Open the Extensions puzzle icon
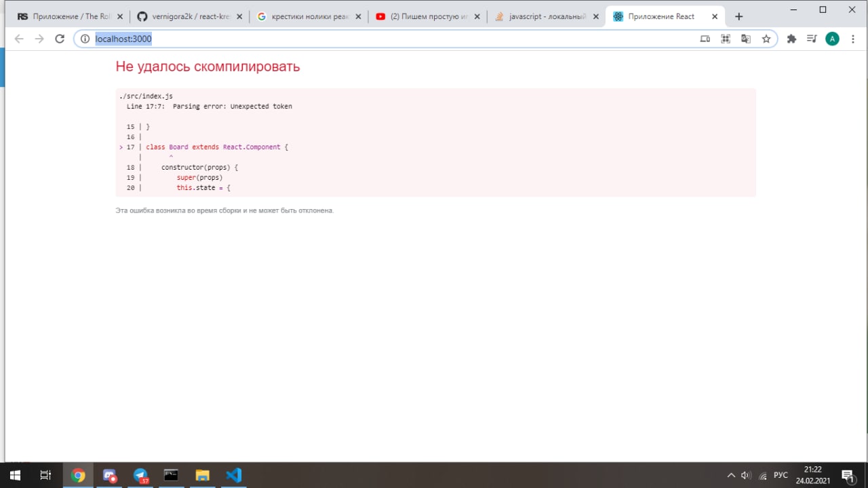Viewport: 868px width, 488px height. point(791,39)
